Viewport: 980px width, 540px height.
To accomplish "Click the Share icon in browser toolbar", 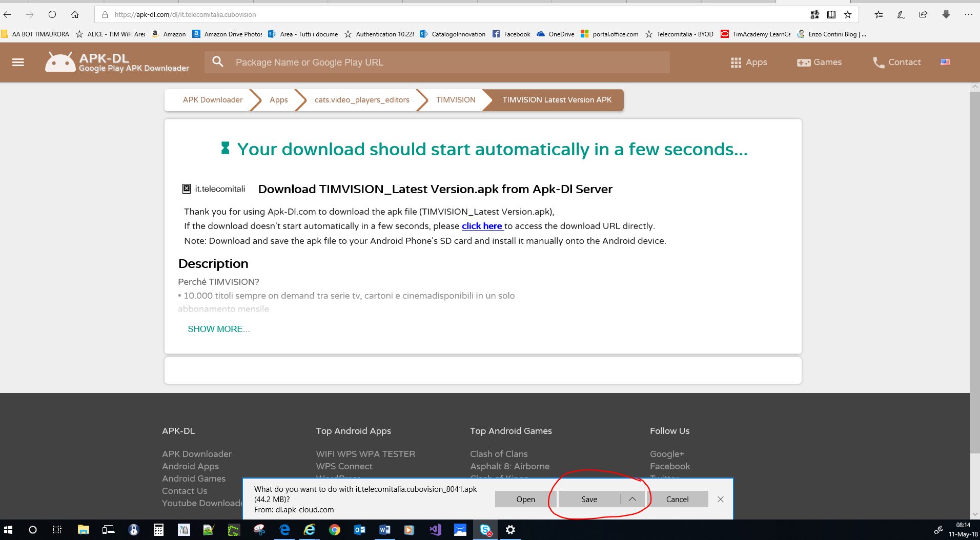I will click(923, 14).
